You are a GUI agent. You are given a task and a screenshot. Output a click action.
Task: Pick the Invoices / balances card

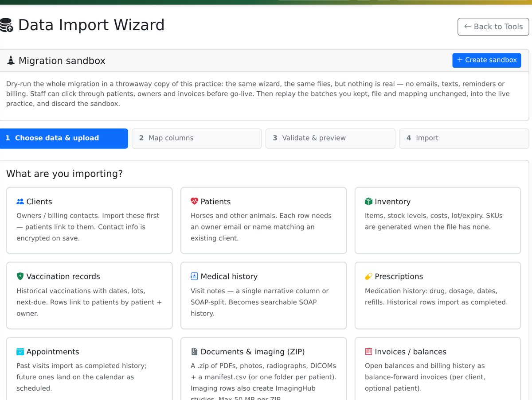[438, 369]
